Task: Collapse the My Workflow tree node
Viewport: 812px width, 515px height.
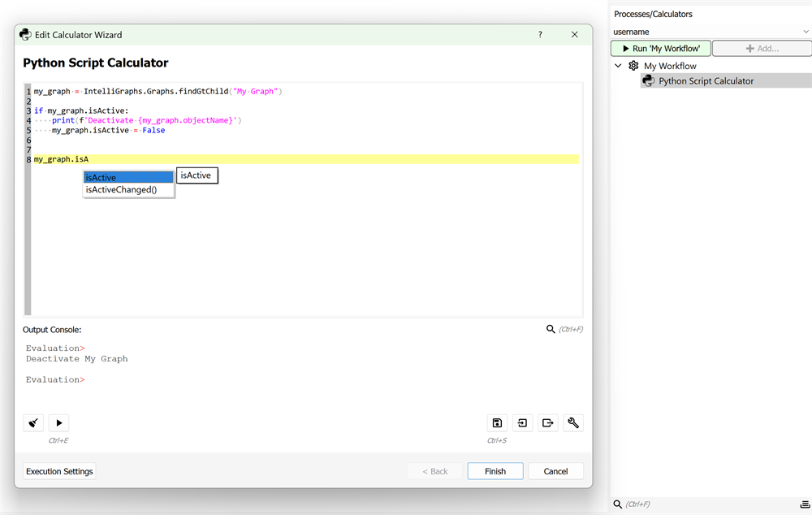Action: tap(618, 66)
